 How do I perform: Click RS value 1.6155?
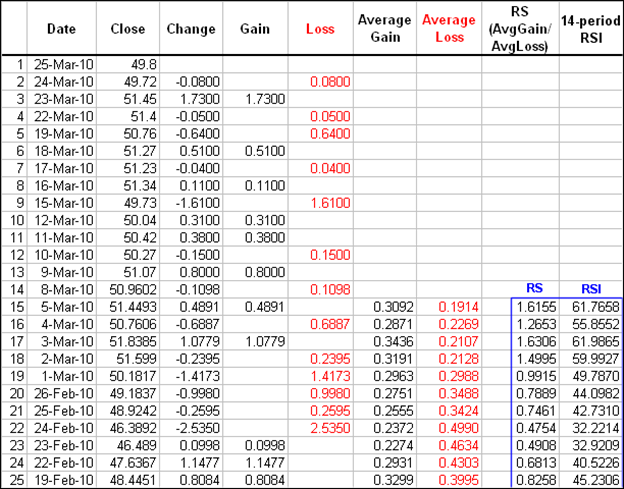(536, 307)
